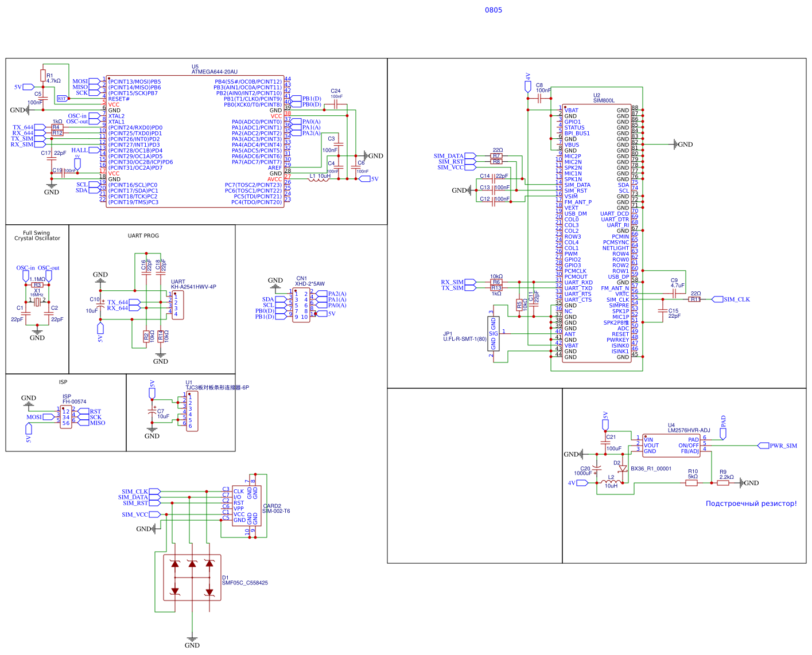
Task: Click the CARD2 SIM-002-T6 card holder
Action: tap(247, 505)
